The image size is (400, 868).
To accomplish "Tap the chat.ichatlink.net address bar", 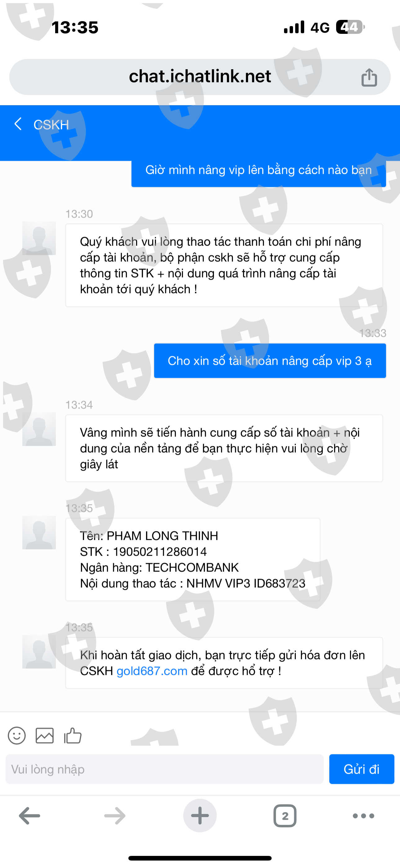I will tap(200, 77).
